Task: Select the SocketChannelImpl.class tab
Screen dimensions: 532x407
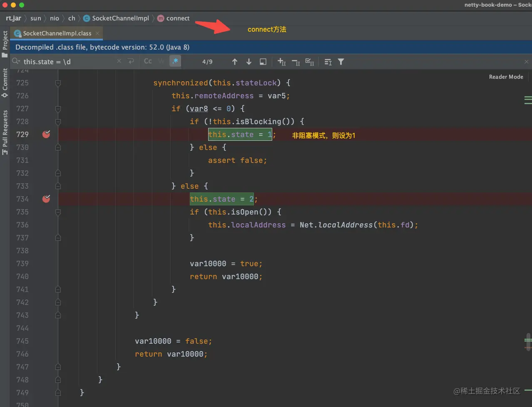Action: [x=56, y=33]
